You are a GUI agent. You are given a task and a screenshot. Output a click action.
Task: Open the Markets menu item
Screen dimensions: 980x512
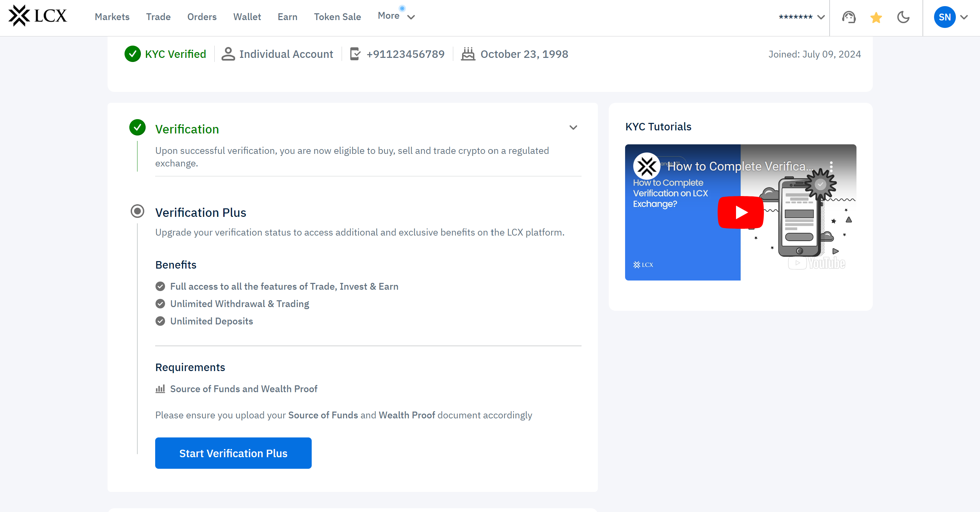click(x=112, y=17)
